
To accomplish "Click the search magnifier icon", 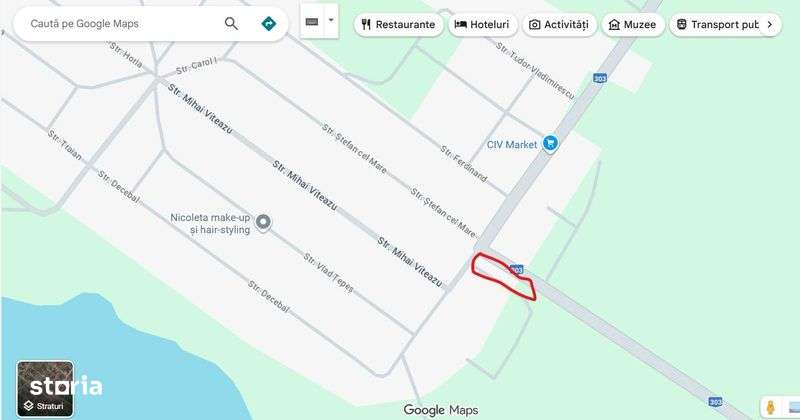I will click(x=231, y=23).
